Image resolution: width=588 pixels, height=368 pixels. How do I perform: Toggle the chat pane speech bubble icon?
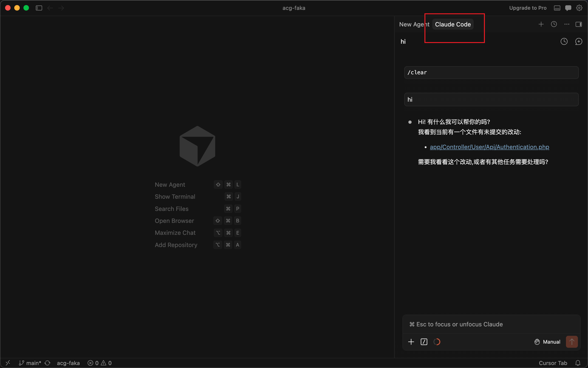(568, 8)
